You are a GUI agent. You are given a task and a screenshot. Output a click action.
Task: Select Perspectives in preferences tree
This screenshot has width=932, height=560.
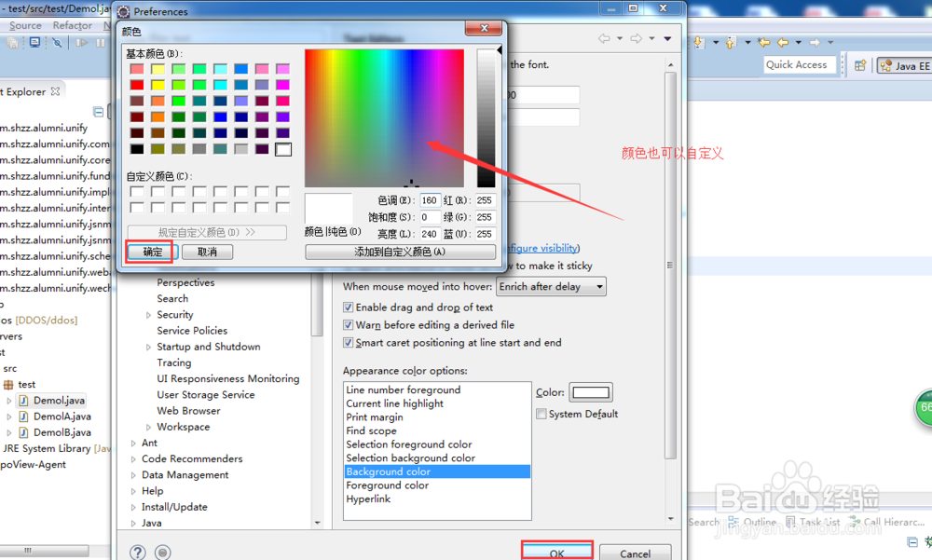click(x=185, y=283)
